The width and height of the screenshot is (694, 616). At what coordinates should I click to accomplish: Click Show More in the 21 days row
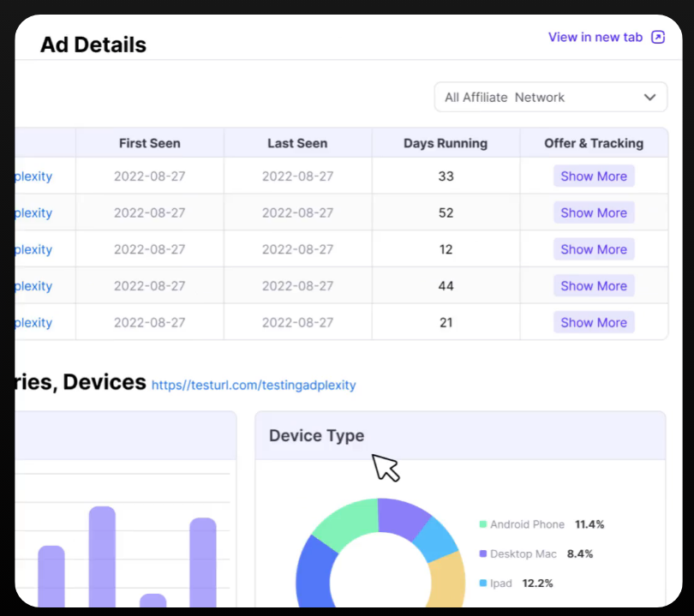(x=594, y=323)
